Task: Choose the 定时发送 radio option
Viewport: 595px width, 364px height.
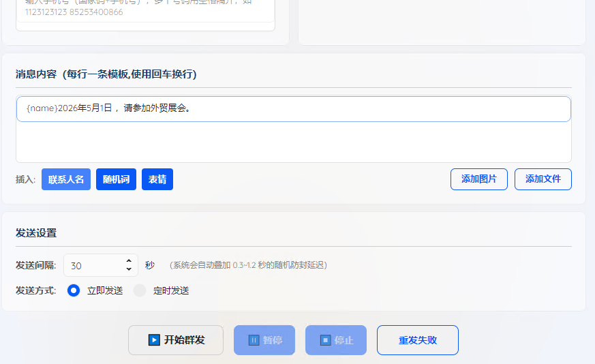Action: [140, 290]
